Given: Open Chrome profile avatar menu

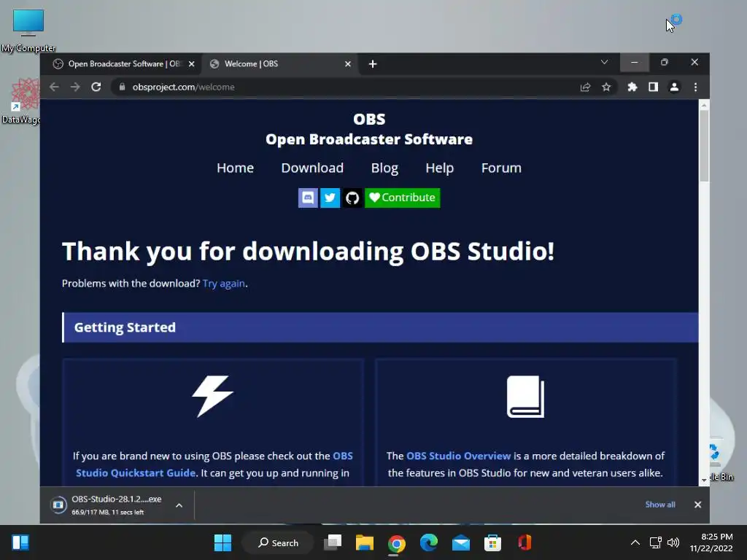Looking at the screenshot, I should [x=674, y=87].
